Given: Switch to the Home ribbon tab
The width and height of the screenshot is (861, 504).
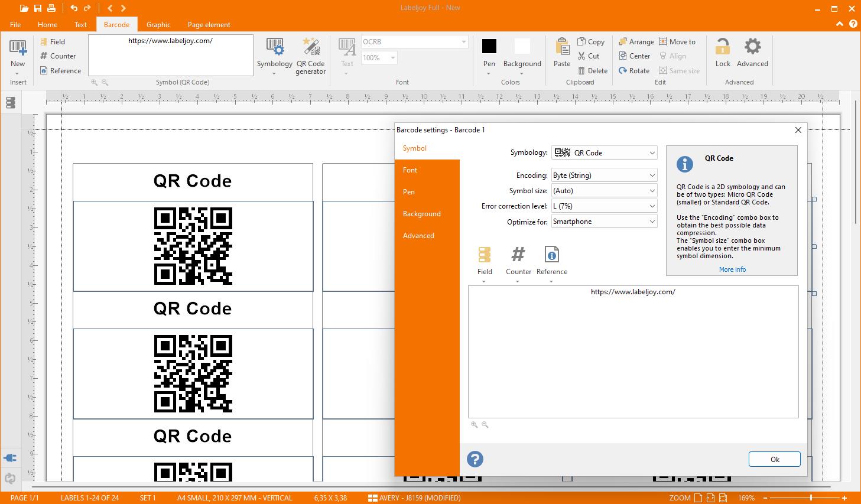Looking at the screenshot, I should click(47, 25).
